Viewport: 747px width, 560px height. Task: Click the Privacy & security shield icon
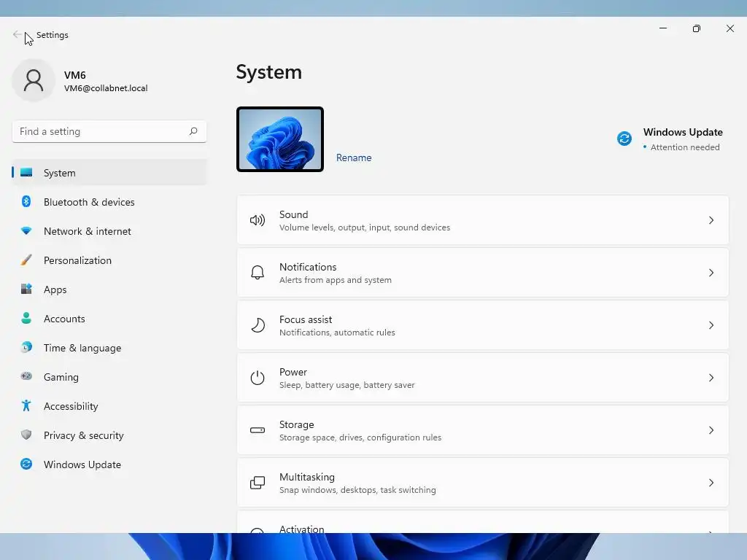click(26, 435)
